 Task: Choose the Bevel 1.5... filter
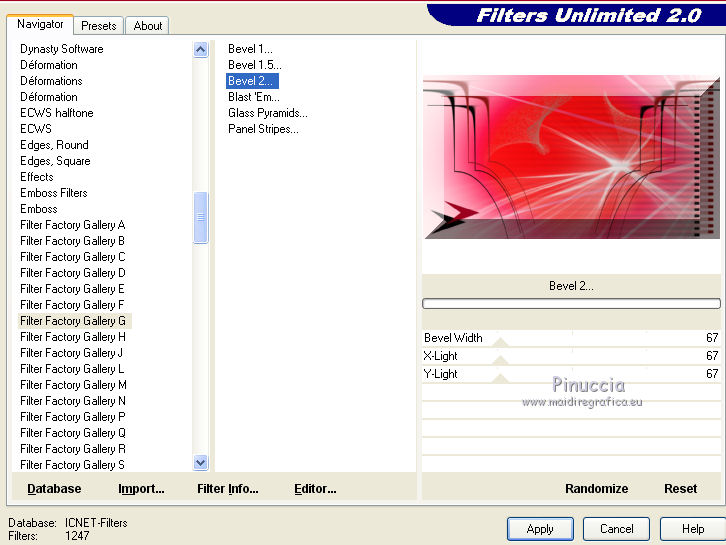coord(255,65)
